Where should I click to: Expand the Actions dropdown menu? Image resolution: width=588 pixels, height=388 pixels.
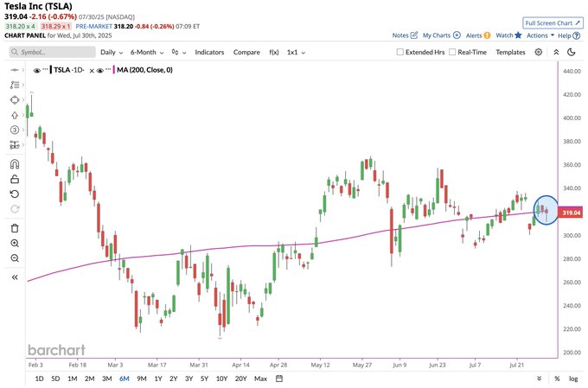click(540, 35)
